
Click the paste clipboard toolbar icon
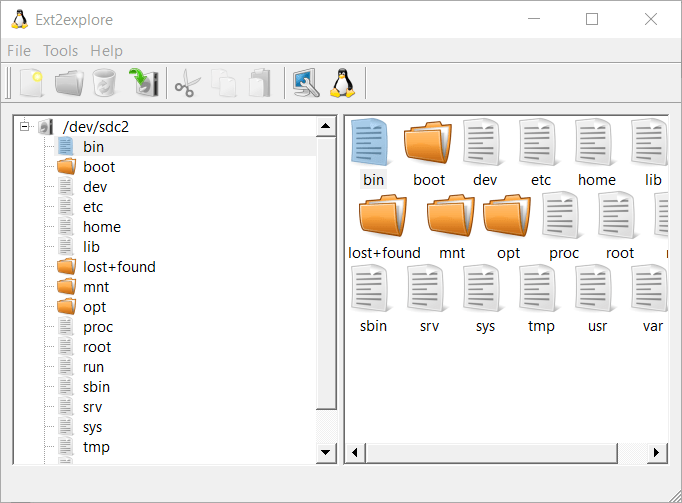259,83
